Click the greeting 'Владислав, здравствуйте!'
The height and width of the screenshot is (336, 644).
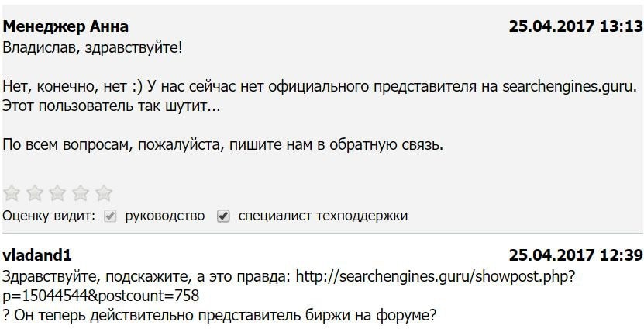tap(93, 47)
